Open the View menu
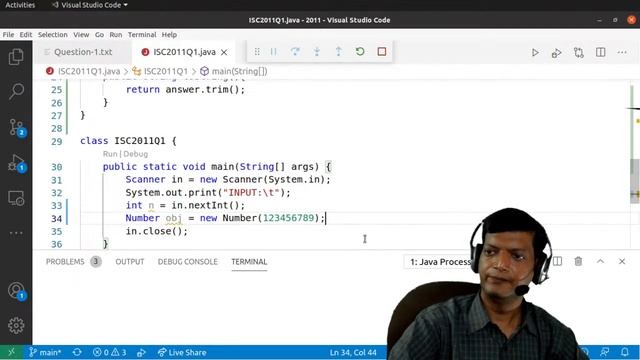Viewport: 640px width, 360px height. [x=81, y=35]
